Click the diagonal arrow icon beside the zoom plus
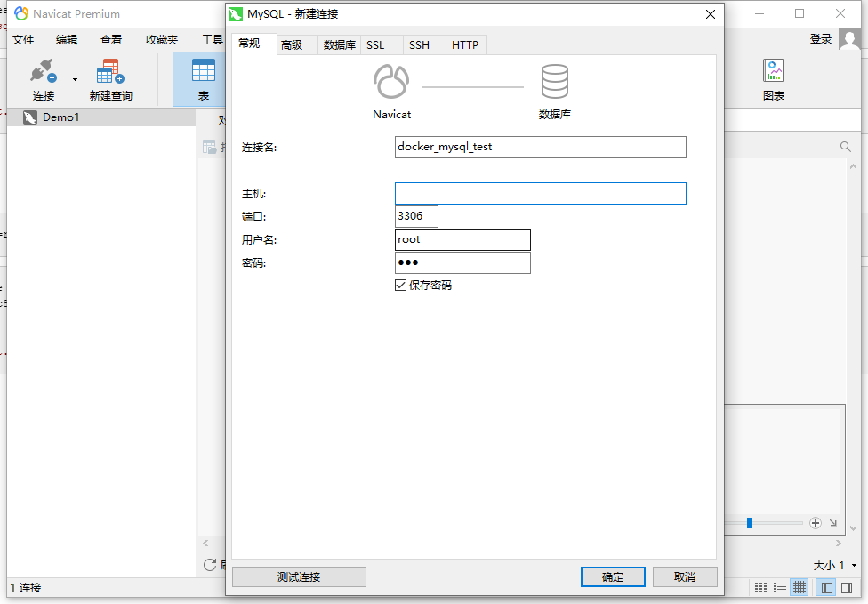The image size is (868, 604). (x=833, y=523)
